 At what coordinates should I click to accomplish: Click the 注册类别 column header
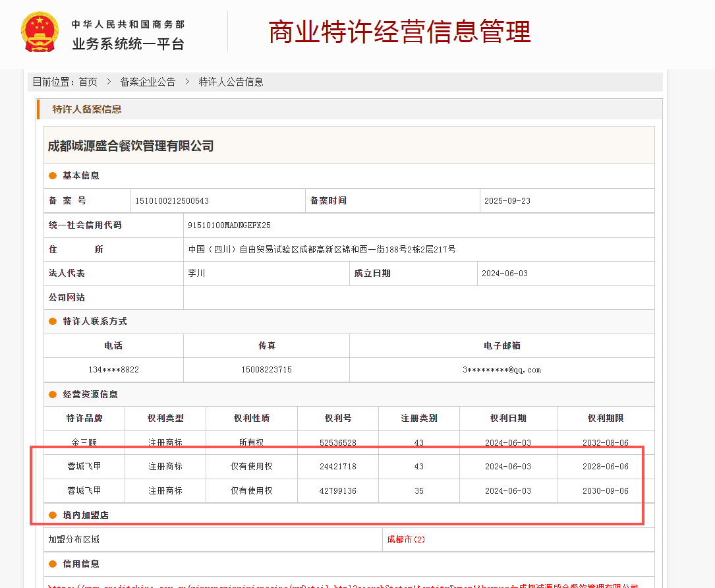(x=419, y=419)
